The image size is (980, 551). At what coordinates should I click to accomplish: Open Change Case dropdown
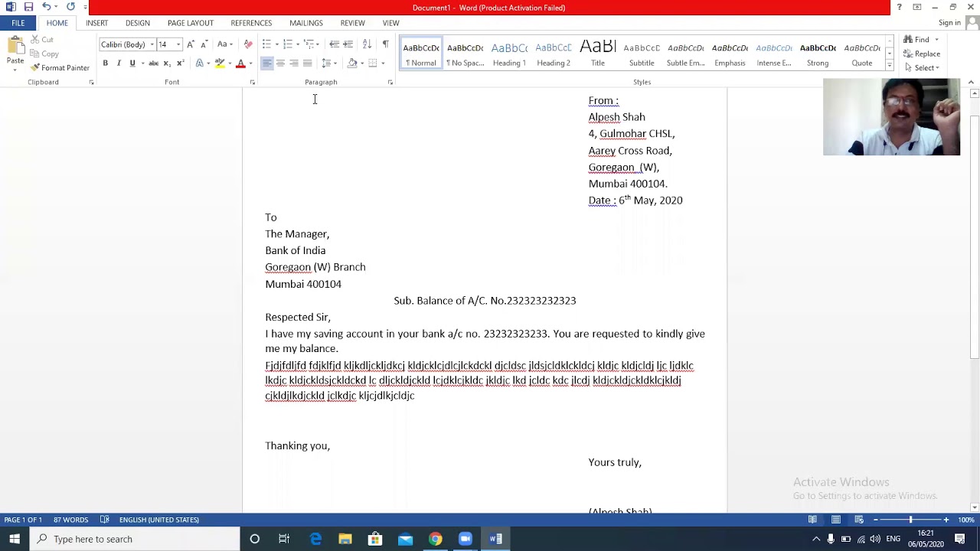(224, 44)
